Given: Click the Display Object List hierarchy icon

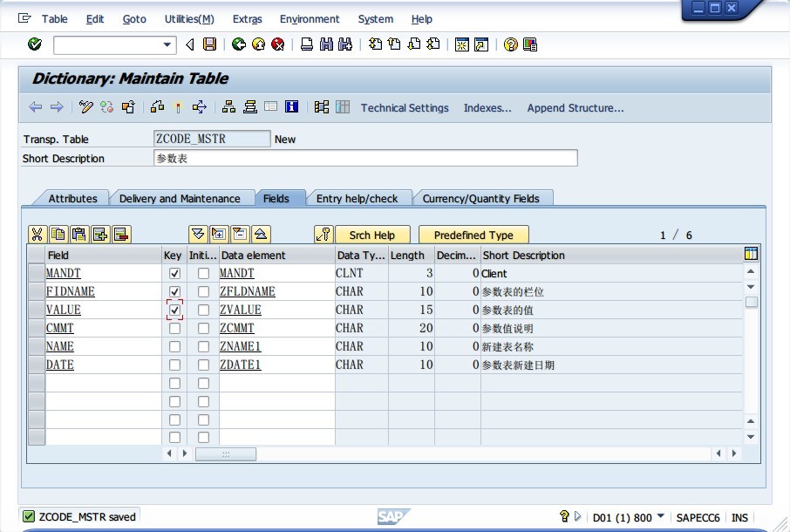Looking at the screenshot, I should pos(228,106).
